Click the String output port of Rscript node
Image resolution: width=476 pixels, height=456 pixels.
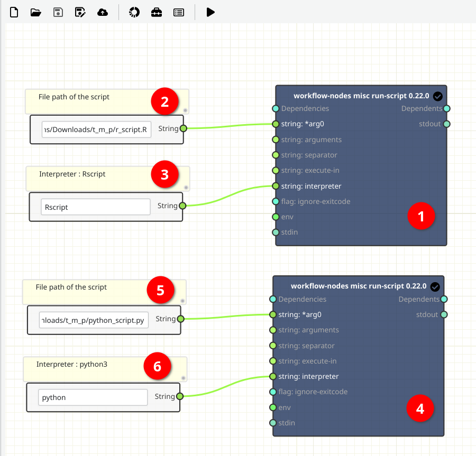(182, 206)
